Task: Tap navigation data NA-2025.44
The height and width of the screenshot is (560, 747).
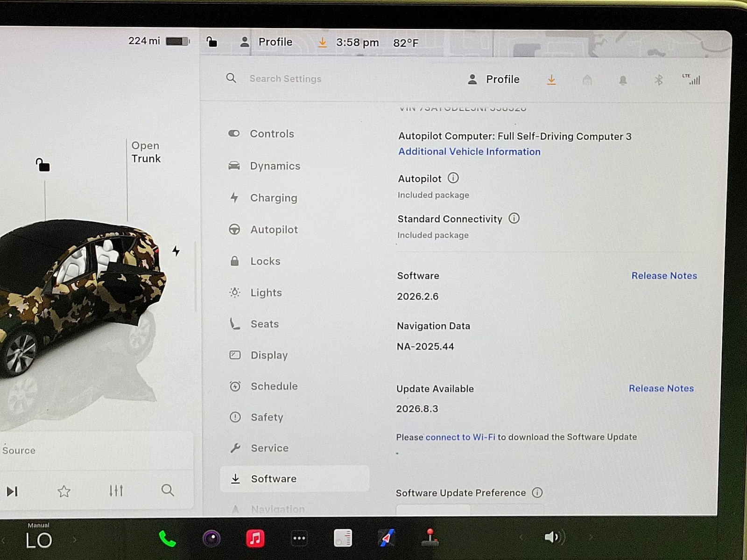Action: click(425, 346)
